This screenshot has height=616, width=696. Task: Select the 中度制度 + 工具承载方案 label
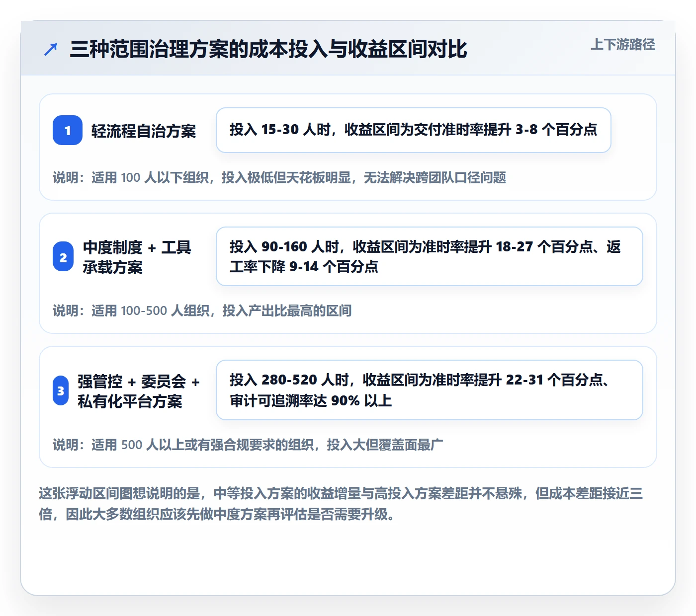[137, 257]
